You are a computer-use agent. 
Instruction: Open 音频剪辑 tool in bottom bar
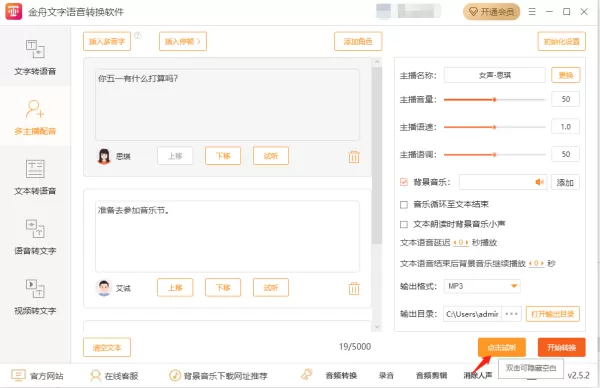point(431,376)
